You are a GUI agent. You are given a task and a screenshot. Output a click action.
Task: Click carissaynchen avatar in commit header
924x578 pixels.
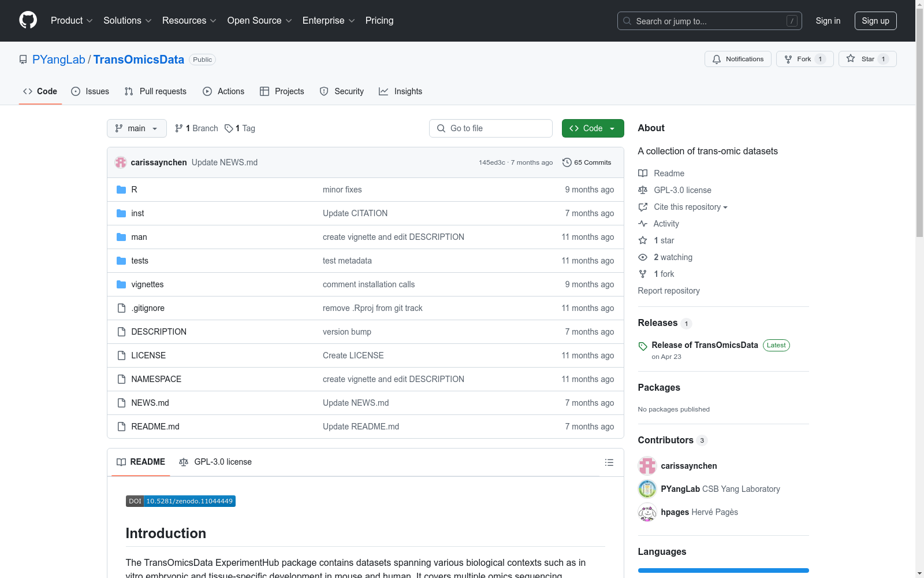121,162
